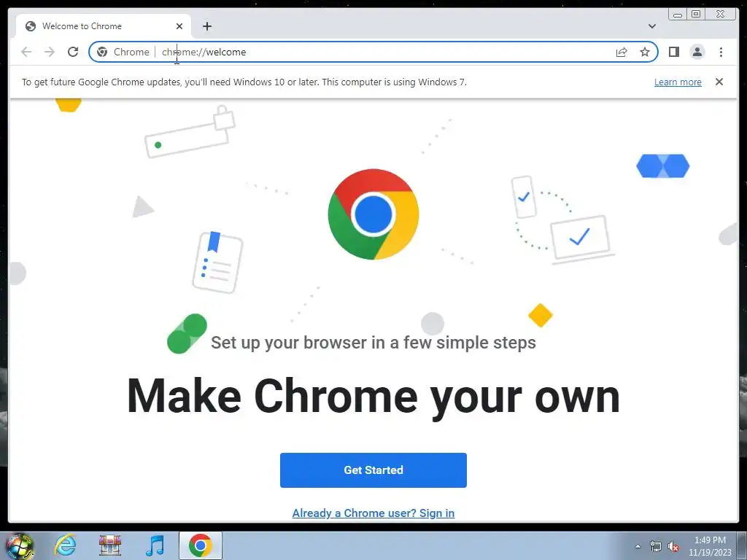Viewport: 747px width, 560px height.
Task: Open the store icon in taskbar
Action: (109, 545)
